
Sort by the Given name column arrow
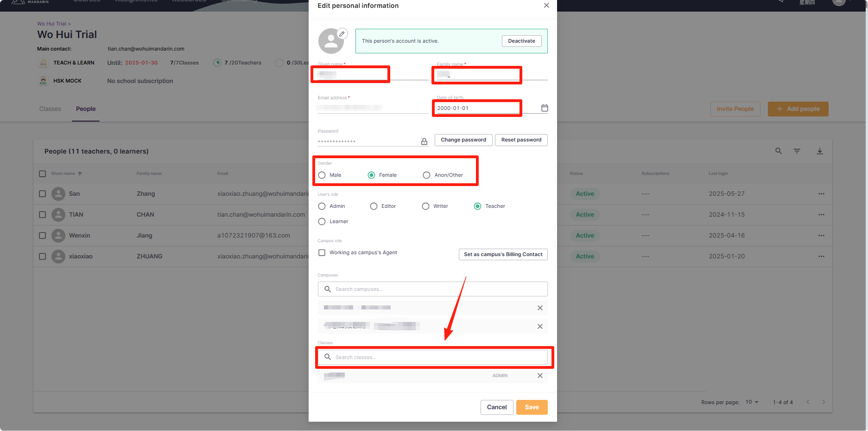point(80,174)
